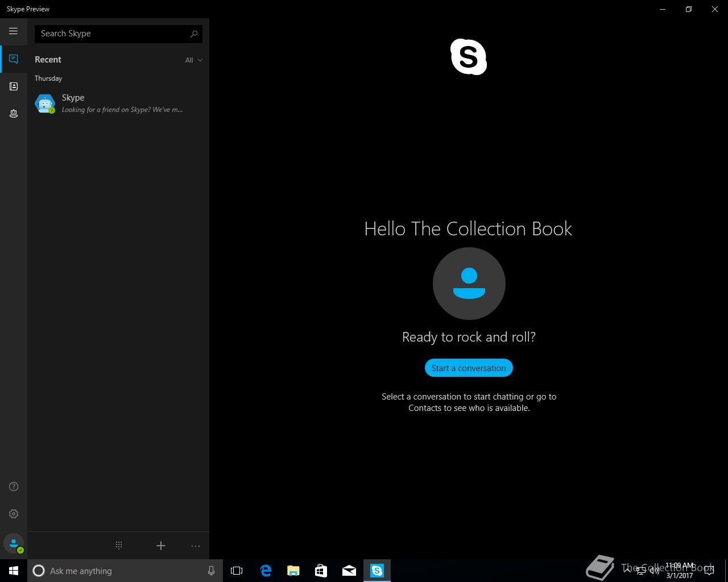This screenshot has height=582, width=728.
Task: Click the Skype bot avatar
Action: [x=45, y=103]
